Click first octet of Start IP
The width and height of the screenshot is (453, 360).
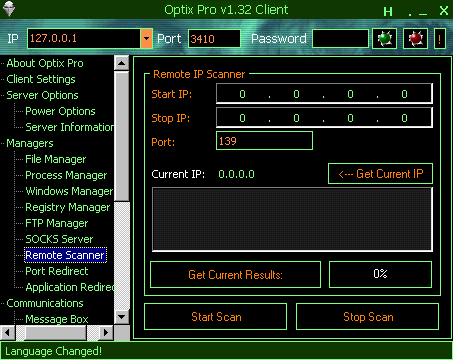(242, 94)
